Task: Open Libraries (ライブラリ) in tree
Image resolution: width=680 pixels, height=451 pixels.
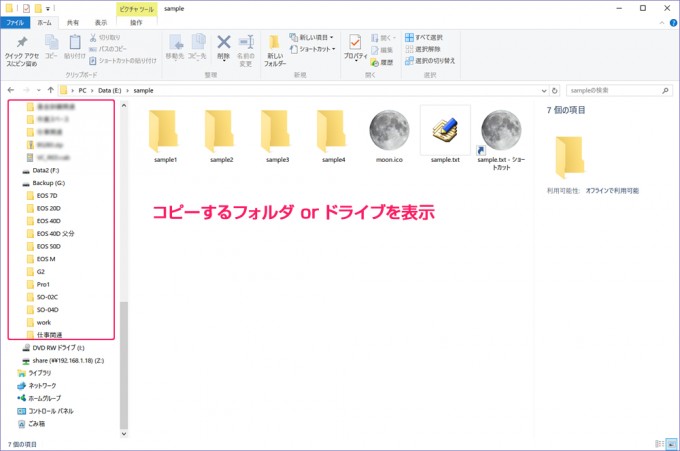Action: click(x=34, y=373)
